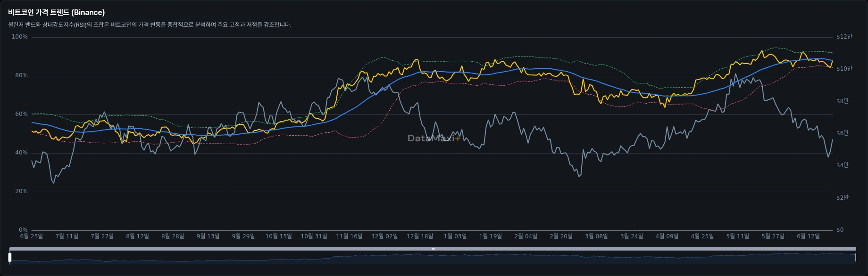Click the DataMaxi+ watermark logo
The width and height of the screenshot is (868, 276).
(434, 138)
